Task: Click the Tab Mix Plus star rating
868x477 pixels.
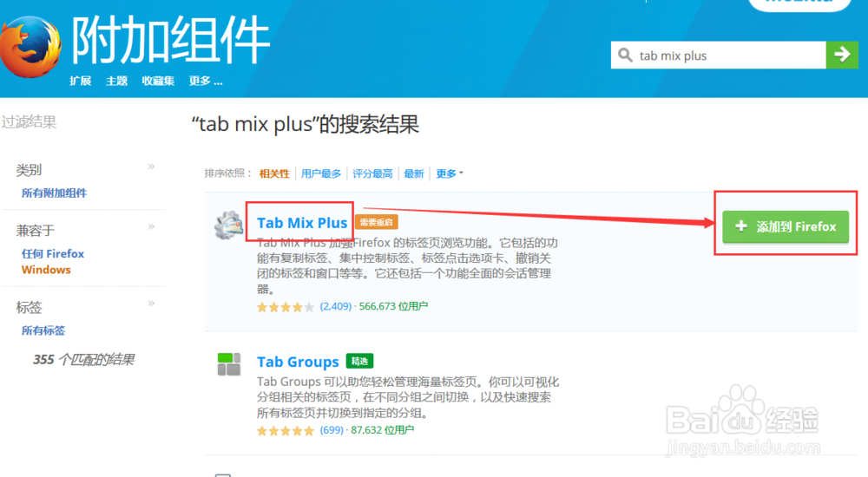Action: click(285, 307)
